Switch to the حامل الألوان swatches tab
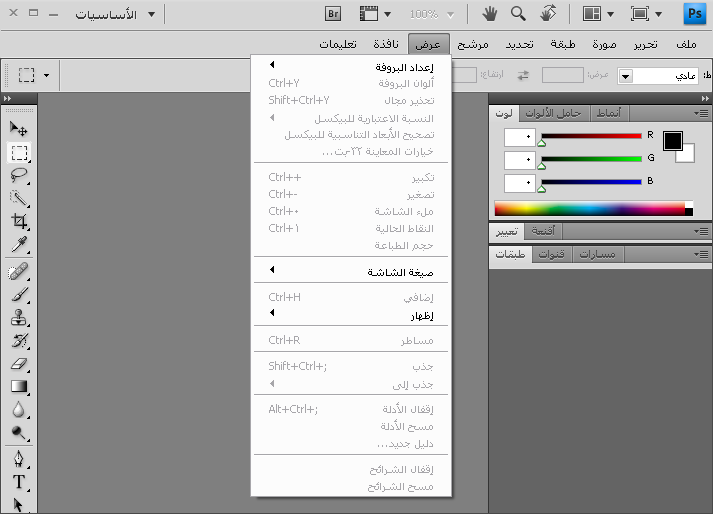 click(x=560, y=113)
